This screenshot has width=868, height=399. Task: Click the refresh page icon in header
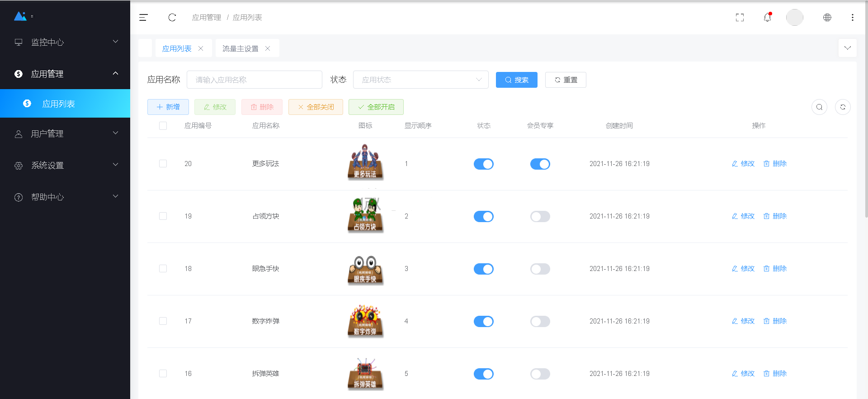tap(172, 18)
